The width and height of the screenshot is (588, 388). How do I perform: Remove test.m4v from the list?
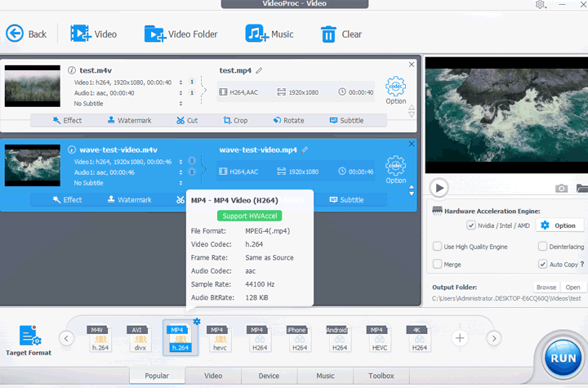tap(412, 65)
